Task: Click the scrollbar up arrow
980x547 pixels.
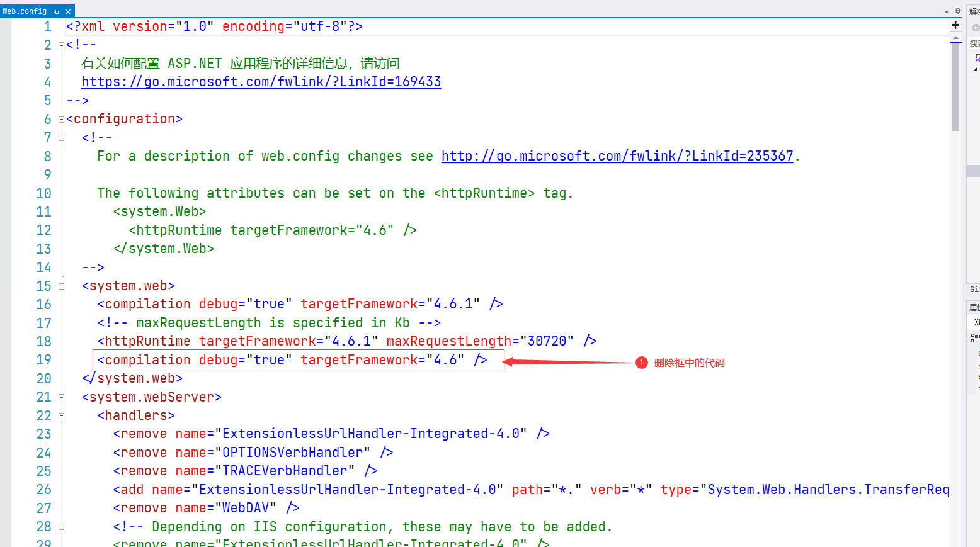Action: coord(955,38)
